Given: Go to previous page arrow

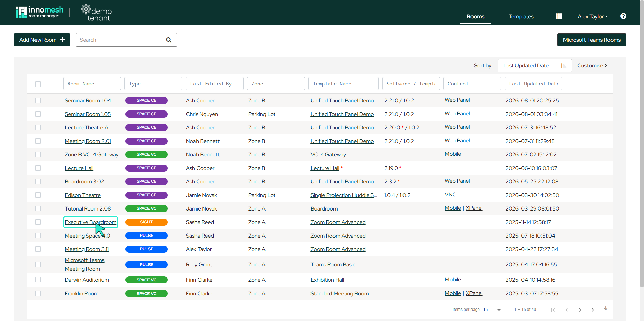Looking at the screenshot, I should [x=567, y=310].
